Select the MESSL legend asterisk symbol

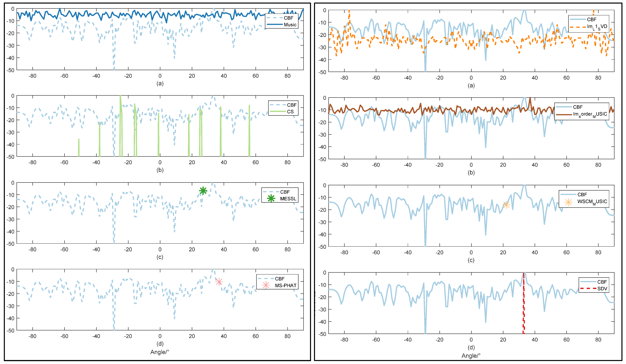(271, 199)
